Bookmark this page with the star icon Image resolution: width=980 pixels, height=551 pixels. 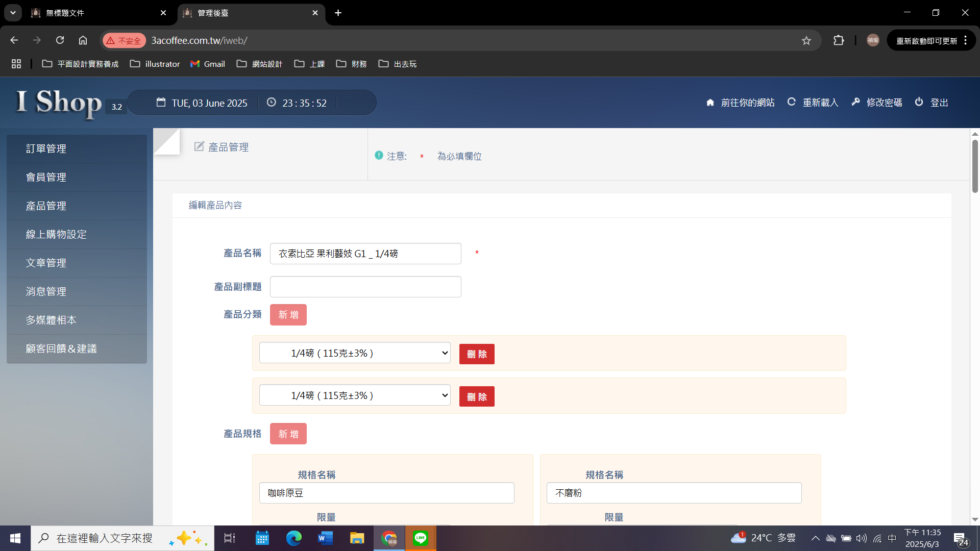click(806, 41)
